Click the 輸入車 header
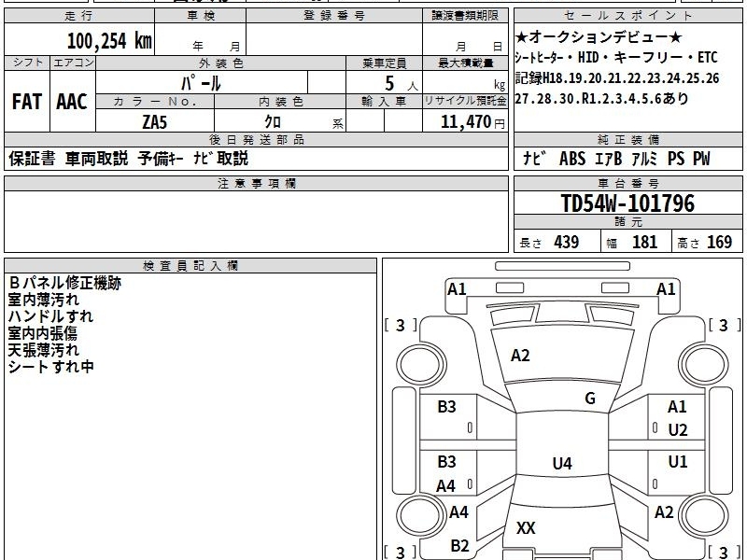 pyautogui.click(x=384, y=102)
